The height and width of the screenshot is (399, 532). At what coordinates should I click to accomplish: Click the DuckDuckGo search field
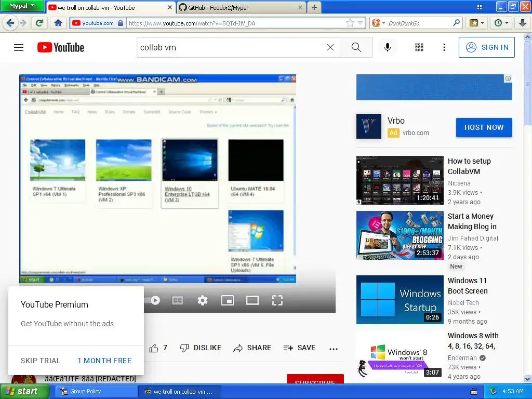419,23
